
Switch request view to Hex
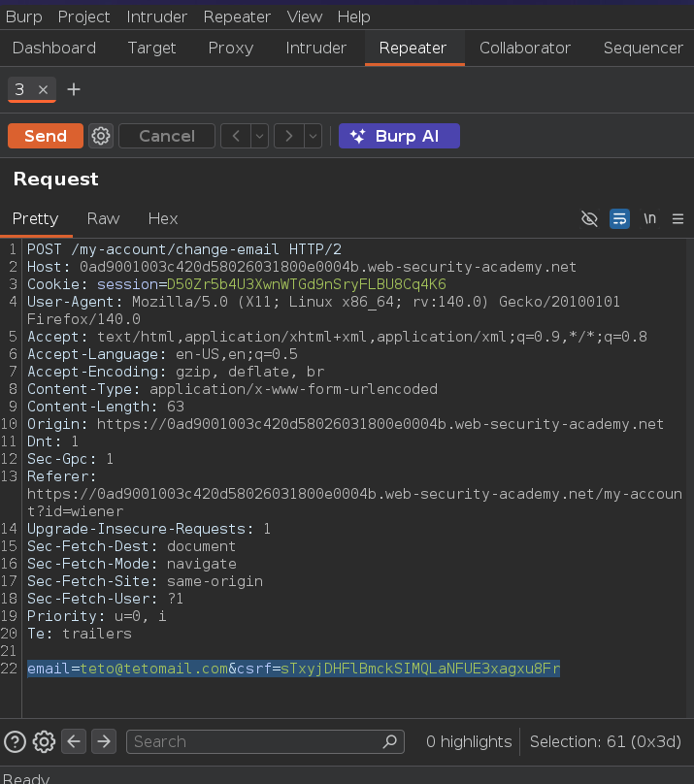tap(163, 219)
